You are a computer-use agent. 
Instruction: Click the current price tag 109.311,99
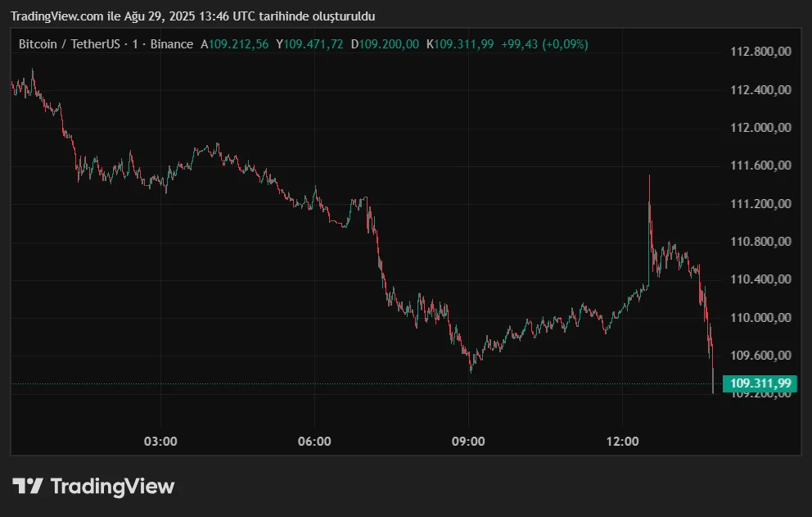(760, 383)
